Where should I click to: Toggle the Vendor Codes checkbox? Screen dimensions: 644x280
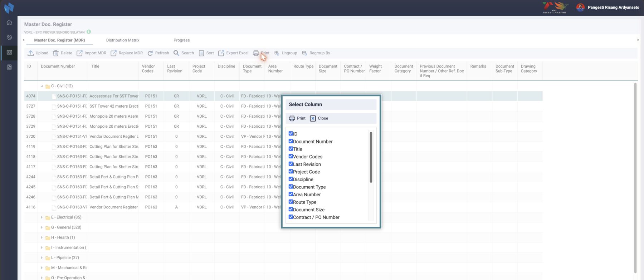coord(291,156)
